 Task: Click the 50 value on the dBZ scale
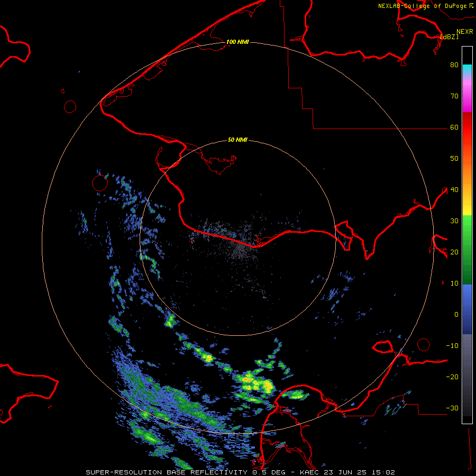tap(454, 159)
